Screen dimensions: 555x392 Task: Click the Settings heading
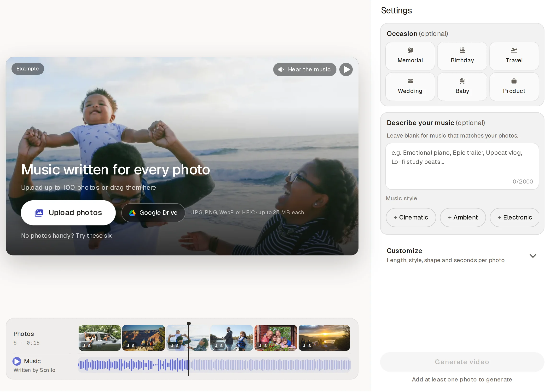(397, 11)
